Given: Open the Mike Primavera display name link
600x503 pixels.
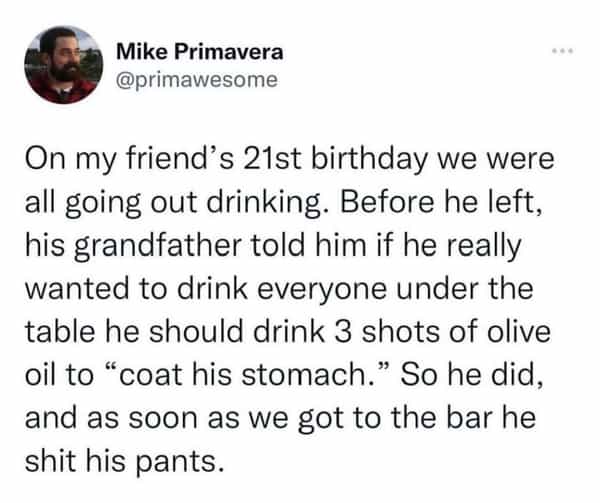Looking at the screenshot, I should [199, 51].
